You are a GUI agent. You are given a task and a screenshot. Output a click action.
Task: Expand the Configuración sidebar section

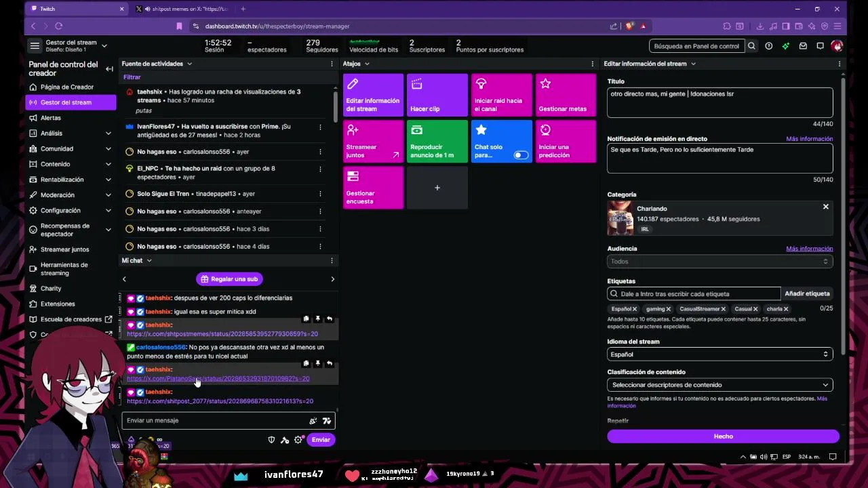coord(108,211)
